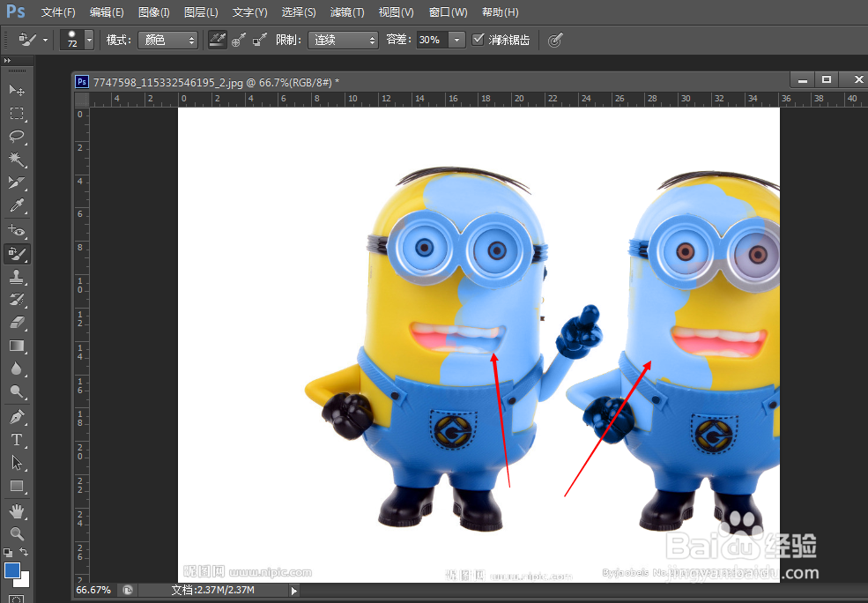Maximize the document window
The height and width of the screenshot is (603, 868).
(827, 79)
